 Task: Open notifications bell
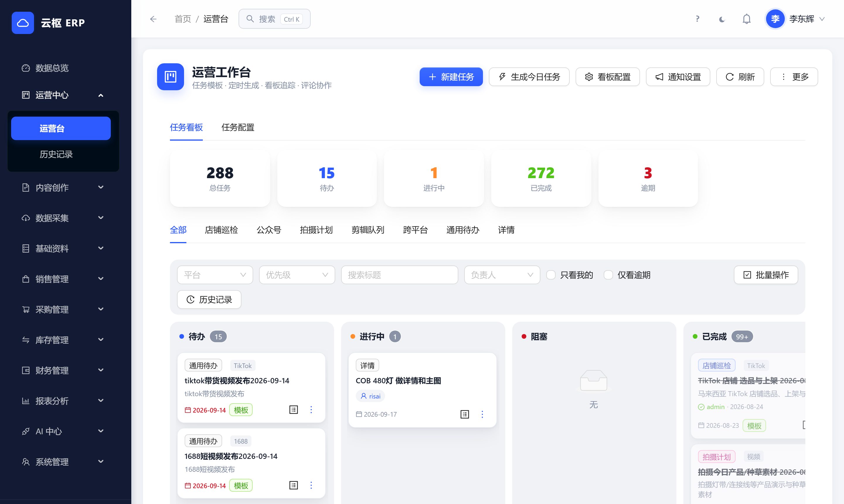click(746, 19)
